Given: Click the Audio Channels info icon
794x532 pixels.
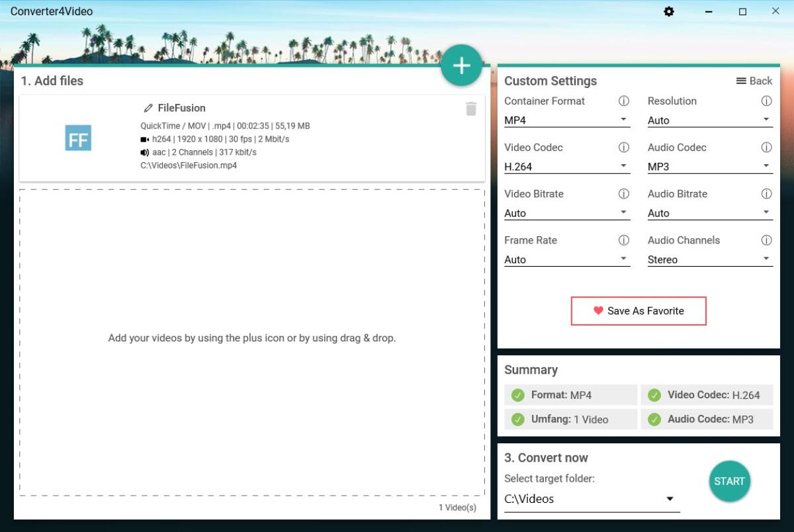Looking at the screenshot, I should coord(766,240).
